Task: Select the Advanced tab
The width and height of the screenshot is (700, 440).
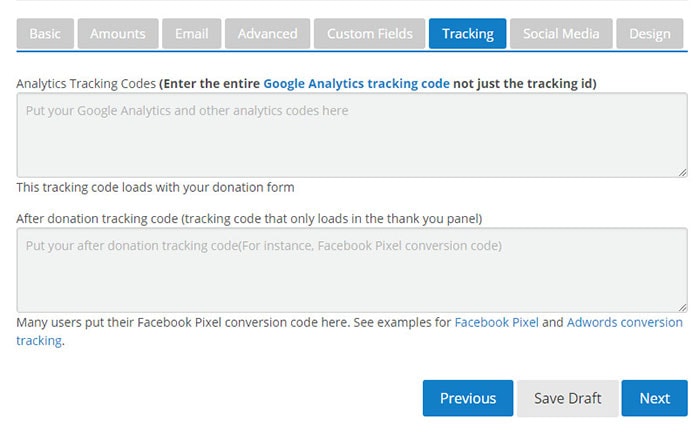Action: 267,34
